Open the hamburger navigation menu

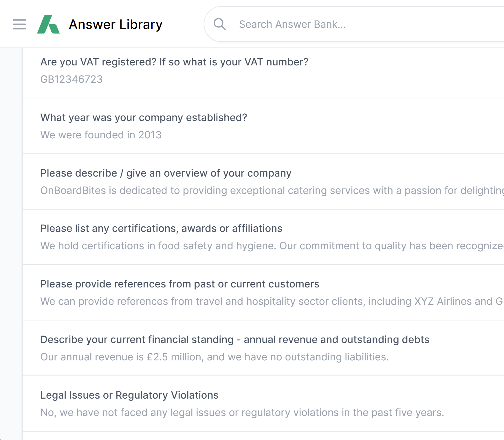19,24
